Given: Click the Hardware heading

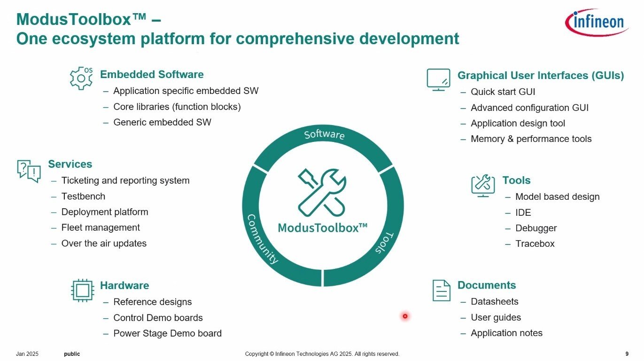Looking at the screenshot, I should (124, 286).
